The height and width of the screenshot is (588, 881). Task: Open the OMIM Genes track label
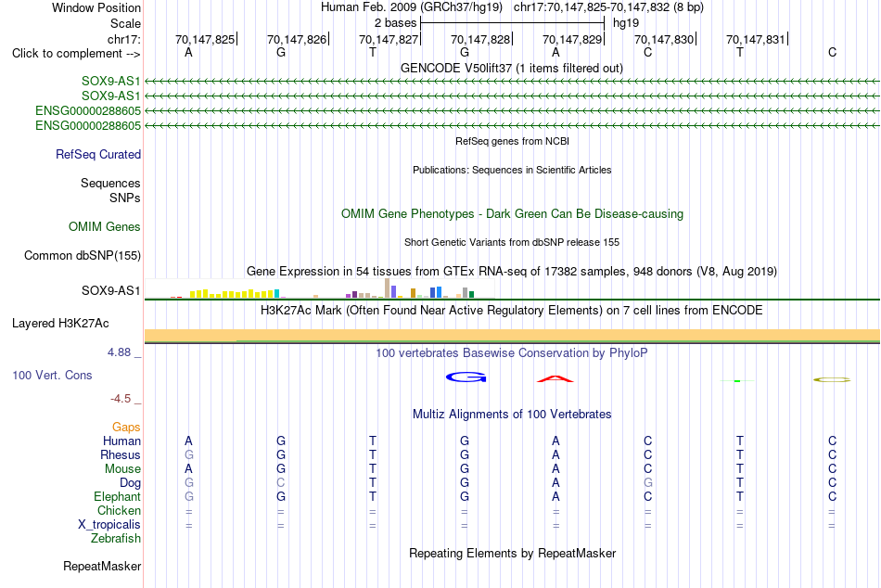click(x=105, y=226)
